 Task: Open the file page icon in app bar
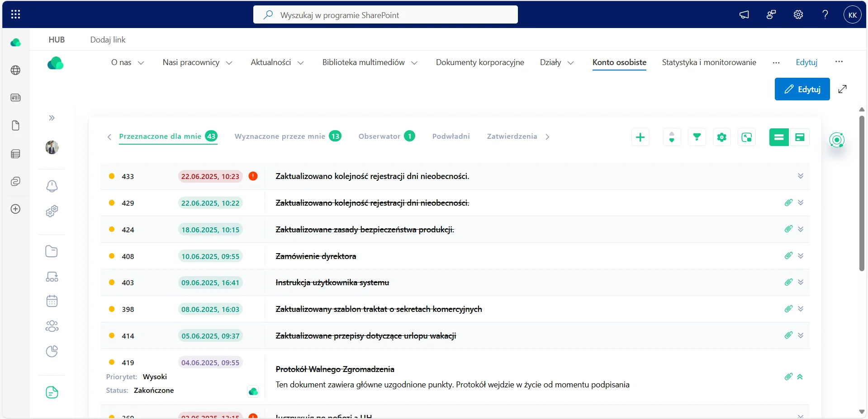pos(15,126)
